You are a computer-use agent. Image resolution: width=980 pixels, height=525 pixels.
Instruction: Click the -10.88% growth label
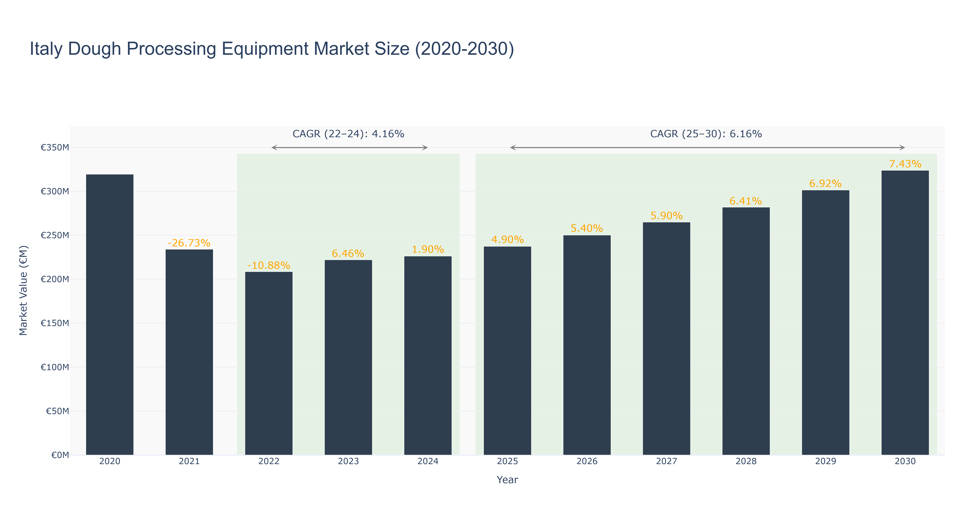[x=269, y=265]
